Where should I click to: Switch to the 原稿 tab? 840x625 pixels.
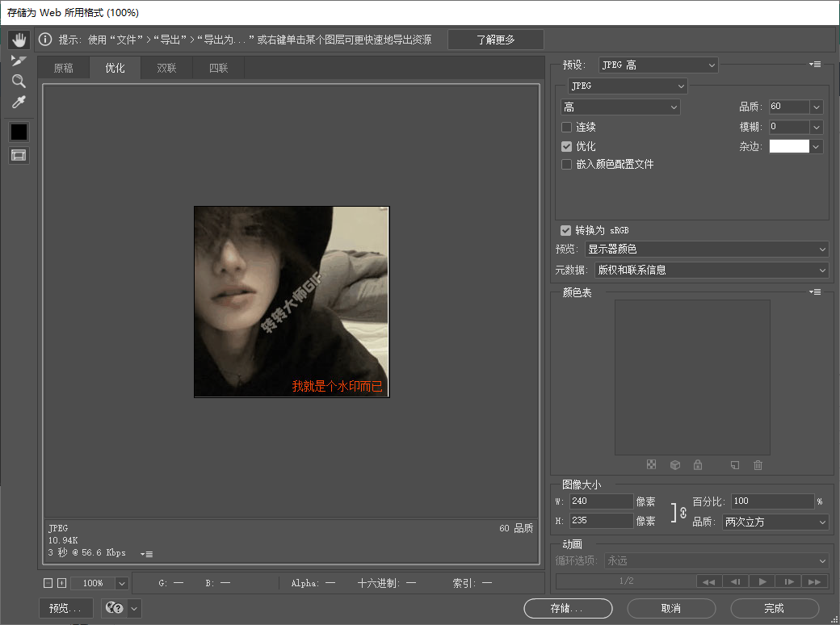click(x=64, y=68)
